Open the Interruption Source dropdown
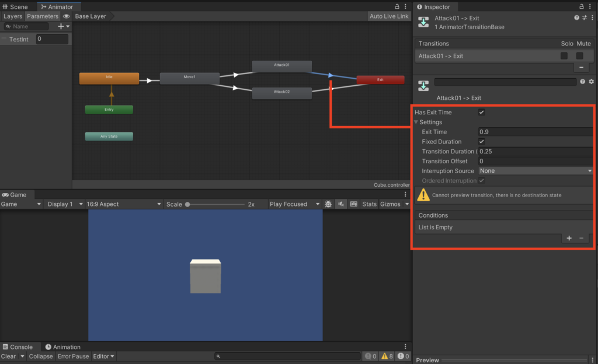Image resolution: width=598 pixels, height=364 pixels. [x=534, y=171]
